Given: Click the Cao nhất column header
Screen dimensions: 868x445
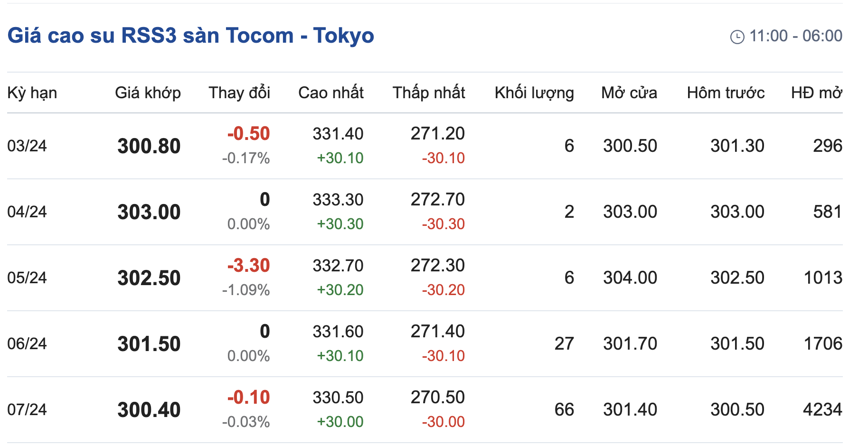Looking at the screenshot, I should click(330, 93).
